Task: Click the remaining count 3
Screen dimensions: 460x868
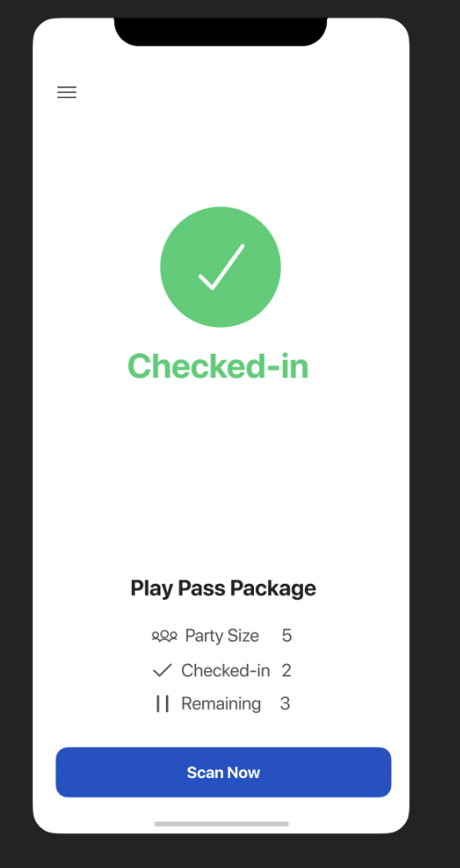Action: 285,704
